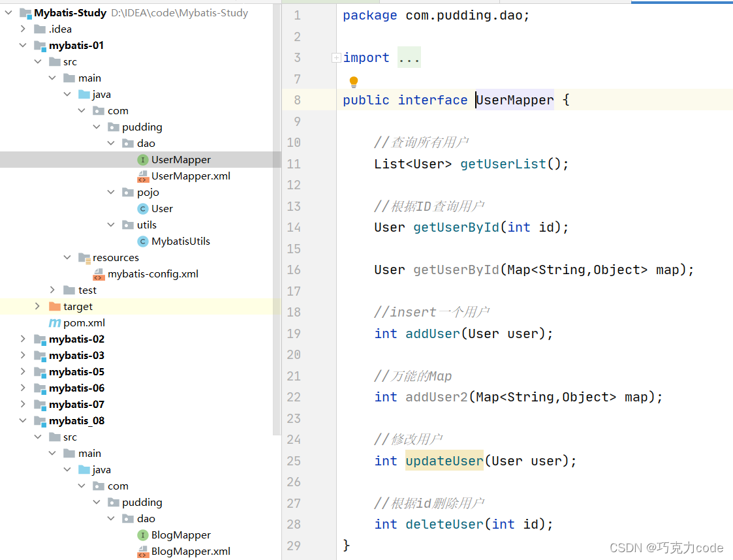Click the Maven icon beside pom.xml
This screenshot has width=733, height=560.
[x=55, y=323]
